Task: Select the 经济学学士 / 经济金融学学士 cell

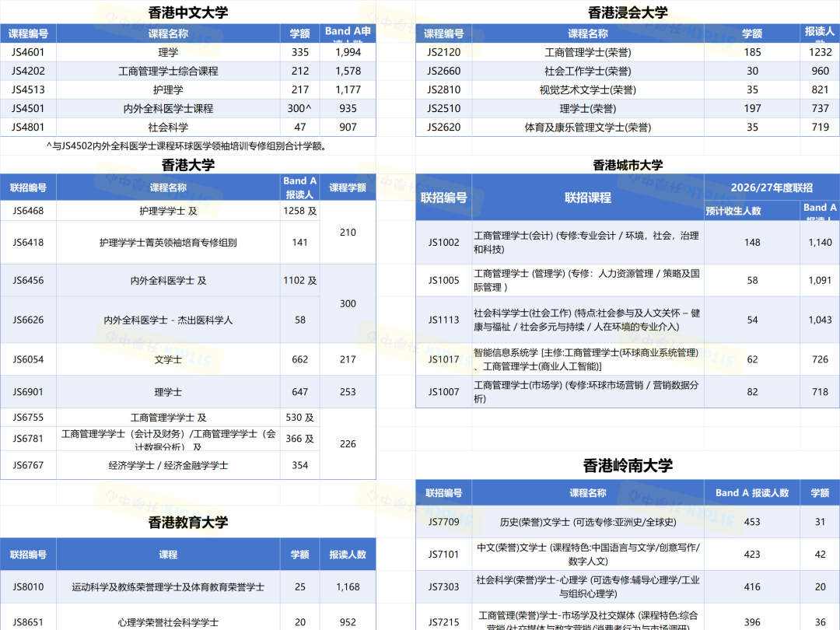Action: click(168, 465)
